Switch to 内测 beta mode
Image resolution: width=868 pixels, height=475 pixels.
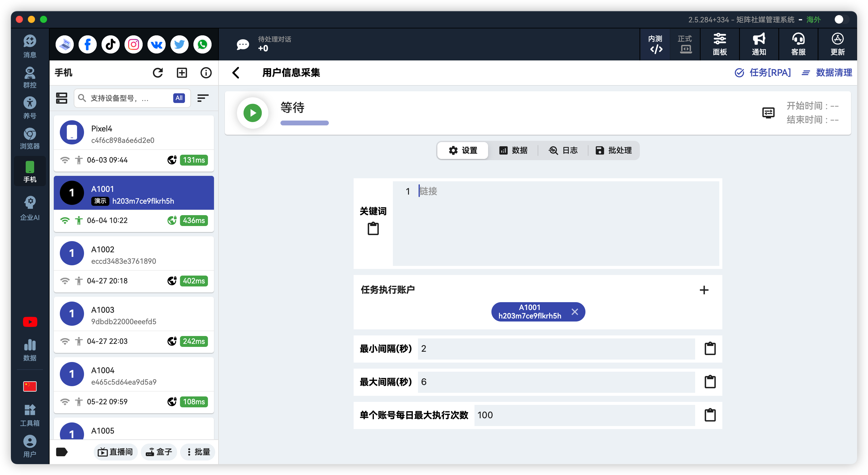(655, 44)
